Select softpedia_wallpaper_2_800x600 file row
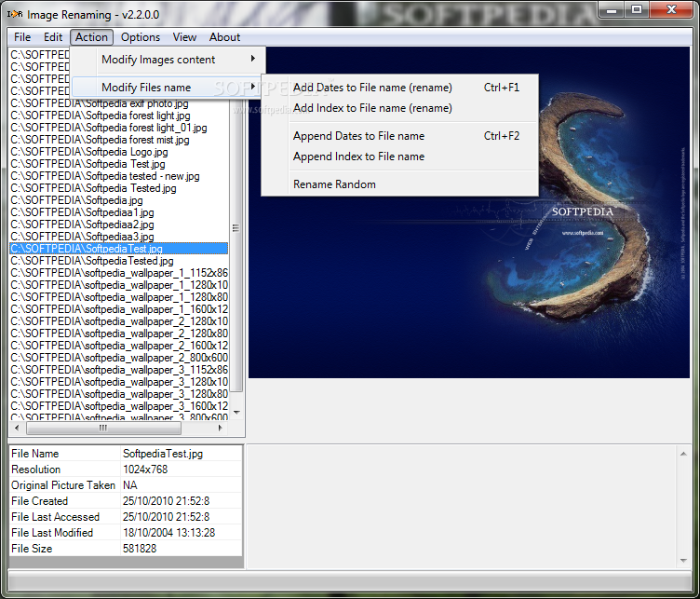This screenshot has height=599, width=700. pos(119,358)
